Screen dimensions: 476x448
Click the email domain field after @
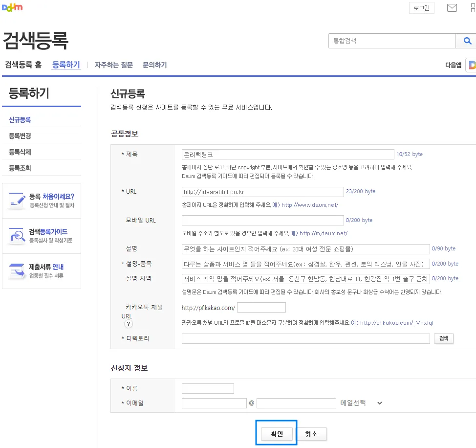tap(296, 403)
